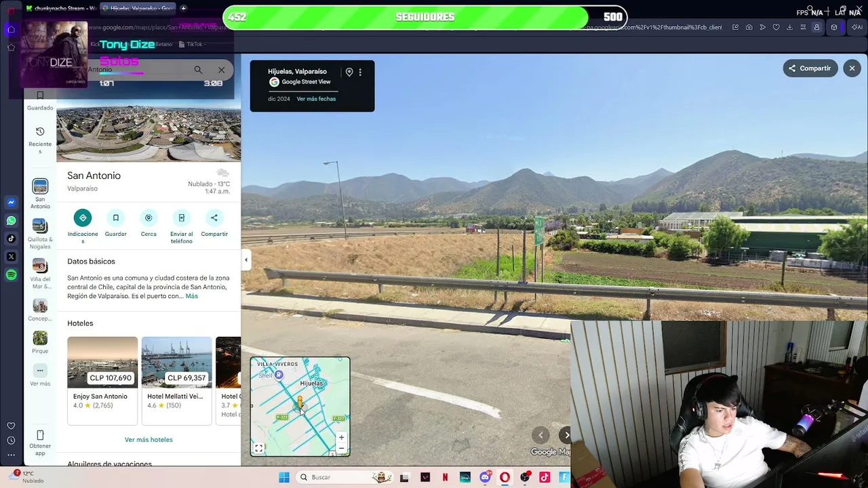This screenshot has height=488, width=868.
Task: Search nearby with the Cerca icon
Action: [x=149, y=218]
